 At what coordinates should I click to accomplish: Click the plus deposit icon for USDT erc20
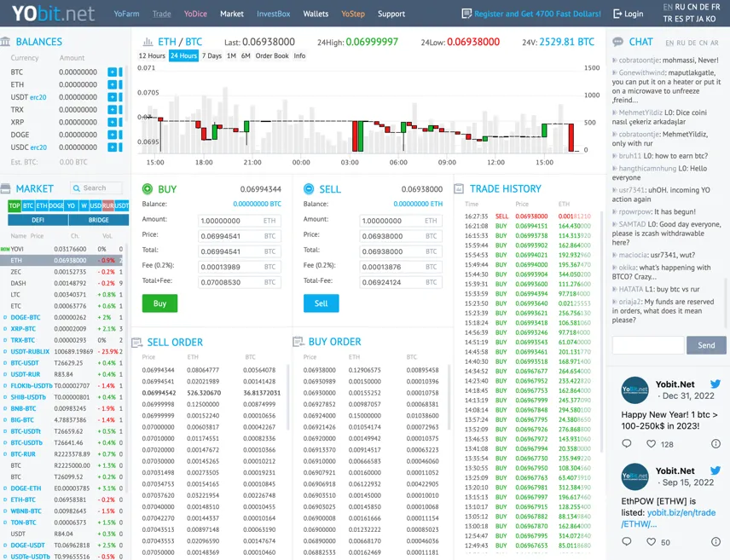(x=112, y=97)
